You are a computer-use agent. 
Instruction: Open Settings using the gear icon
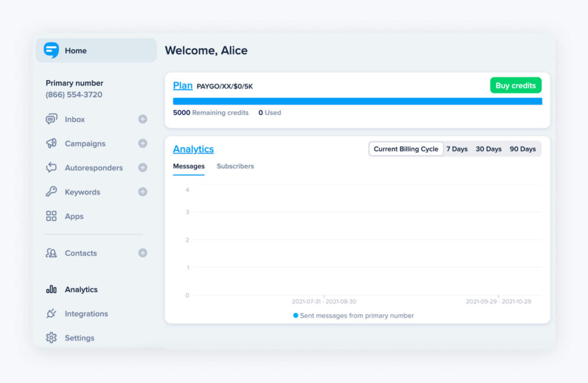point(53,338)
